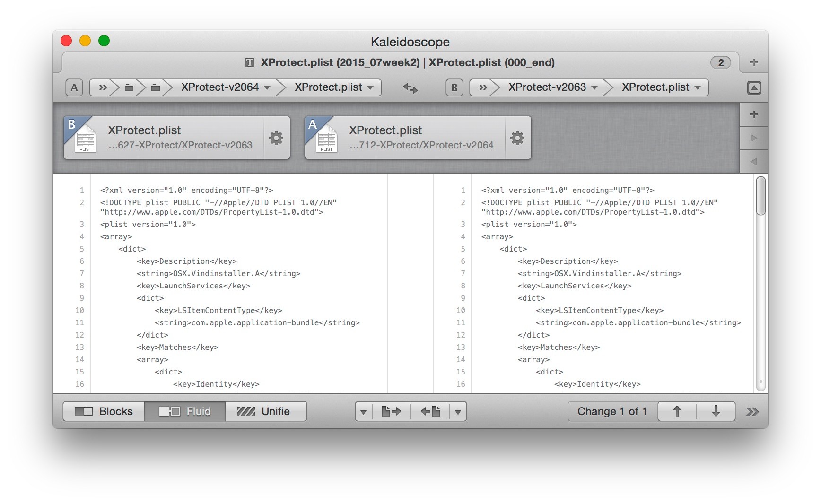Go to previous change up arrow
The image size is (821, 504).
click(x=677, y=411)
